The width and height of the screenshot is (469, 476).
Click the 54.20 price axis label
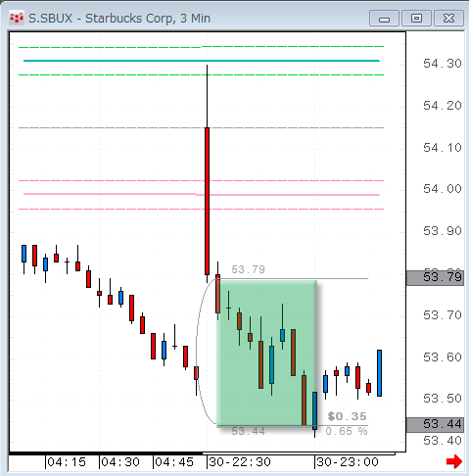443,106
